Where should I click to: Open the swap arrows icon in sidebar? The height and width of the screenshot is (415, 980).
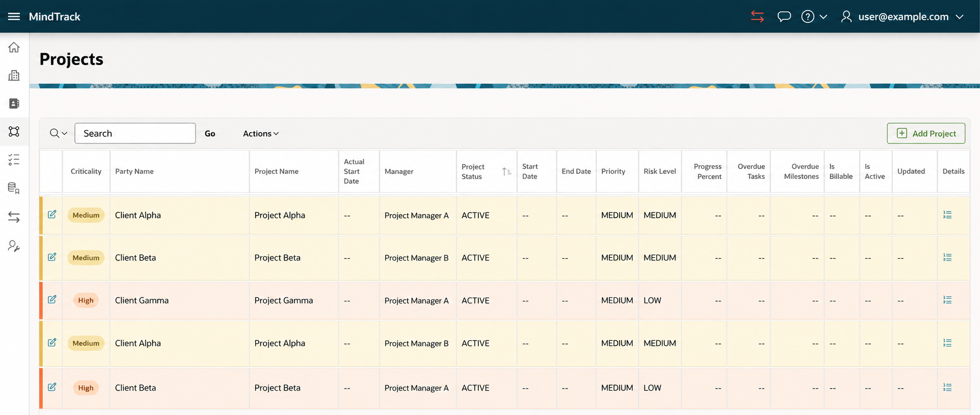[x=14, y=217]
